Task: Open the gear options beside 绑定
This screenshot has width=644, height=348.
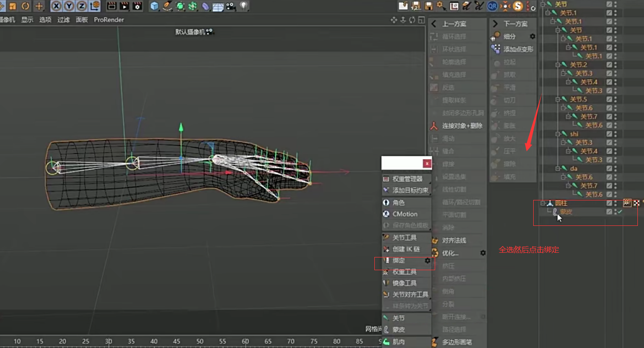Action: coord(428,261)
